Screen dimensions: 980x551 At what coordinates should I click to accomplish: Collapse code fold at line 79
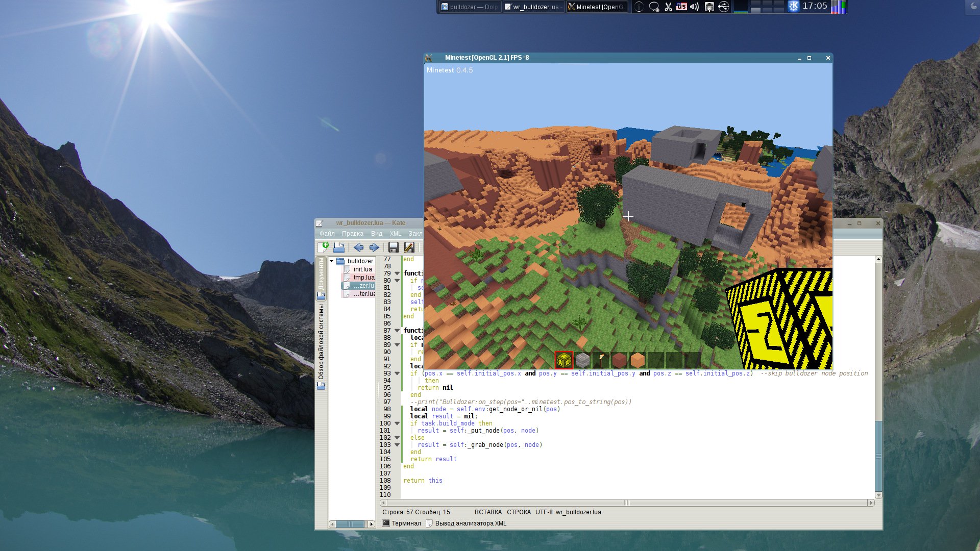(x=397, y=273)
